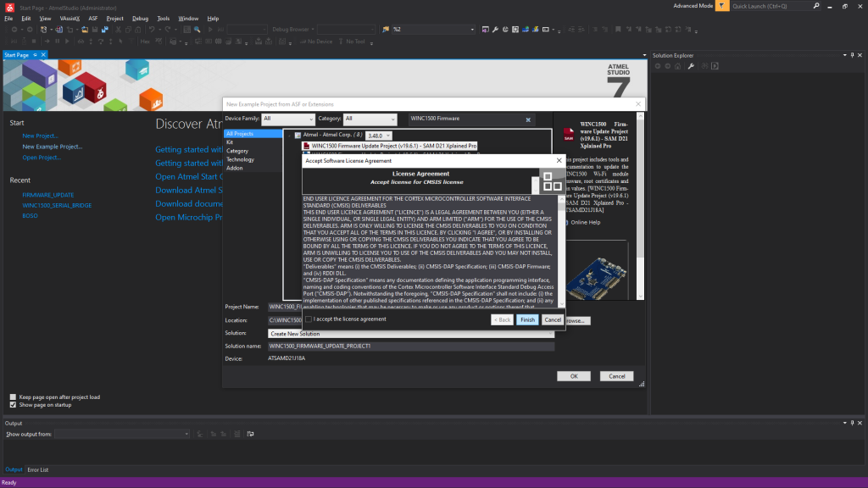Select WINC1500 Firmware Update Project v19.6.1 row
The width and height of the screenshot is (868, 488).
(390, 146)
